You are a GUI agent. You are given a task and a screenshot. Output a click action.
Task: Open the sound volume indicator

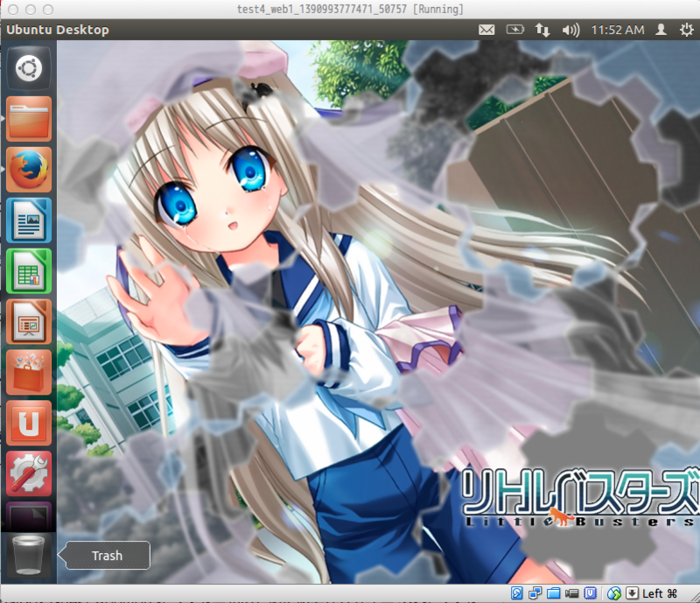click(x=570, y=30)
